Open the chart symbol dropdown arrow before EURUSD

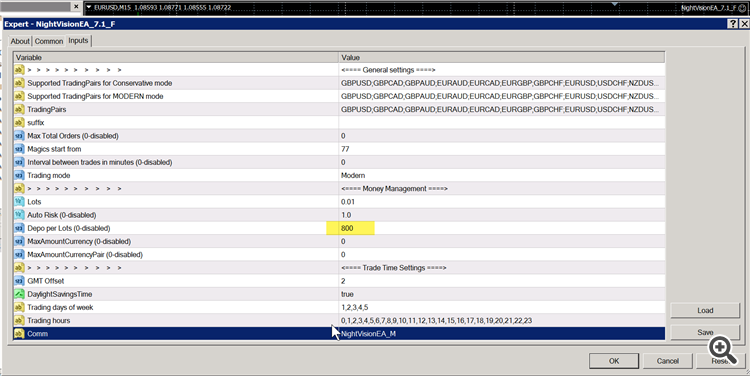tap(88, 7)
